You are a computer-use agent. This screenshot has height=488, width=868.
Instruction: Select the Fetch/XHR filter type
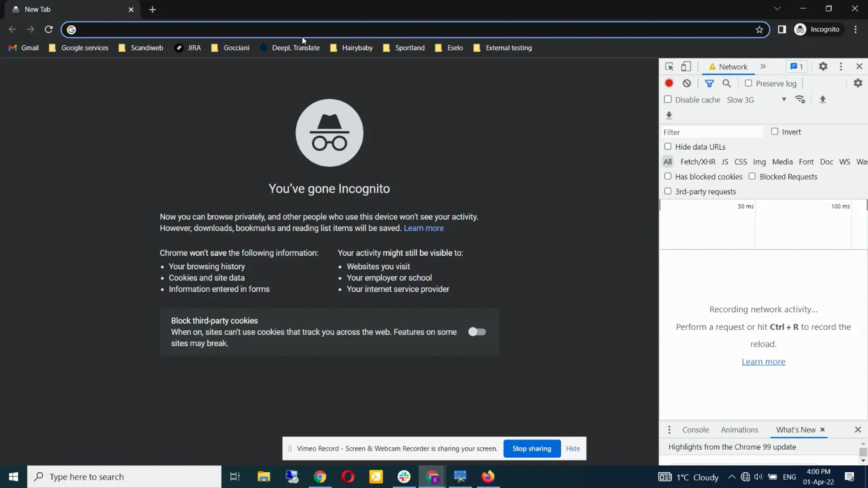(698, 162)
